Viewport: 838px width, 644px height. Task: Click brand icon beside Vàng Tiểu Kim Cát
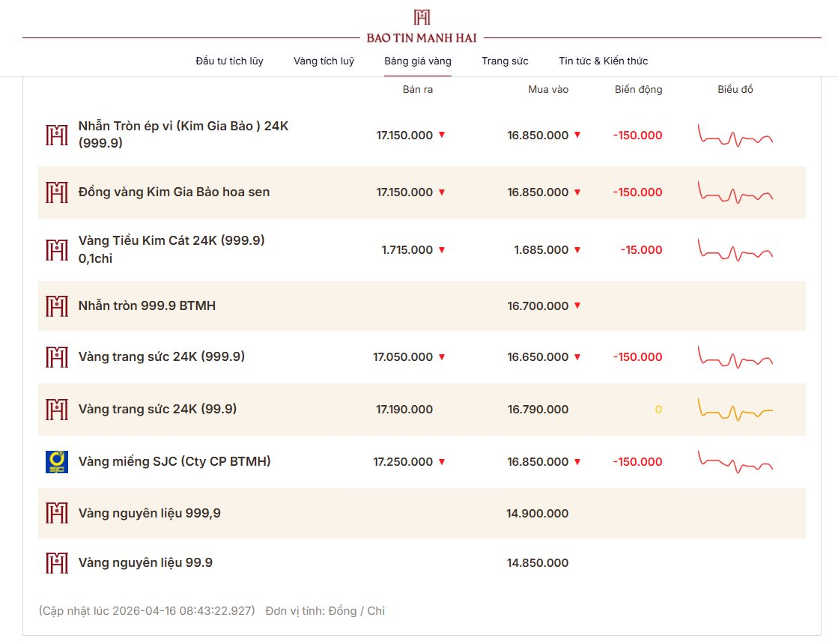[57, 250]
